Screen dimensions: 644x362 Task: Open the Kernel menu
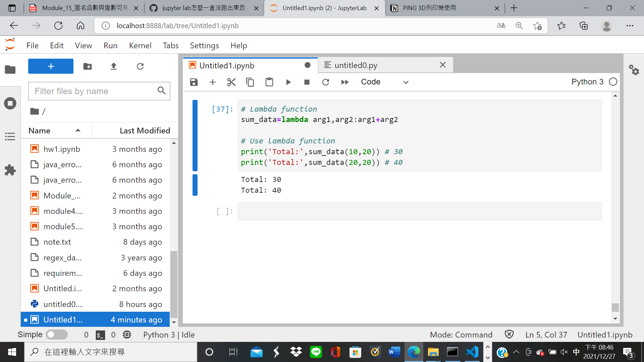140,45
